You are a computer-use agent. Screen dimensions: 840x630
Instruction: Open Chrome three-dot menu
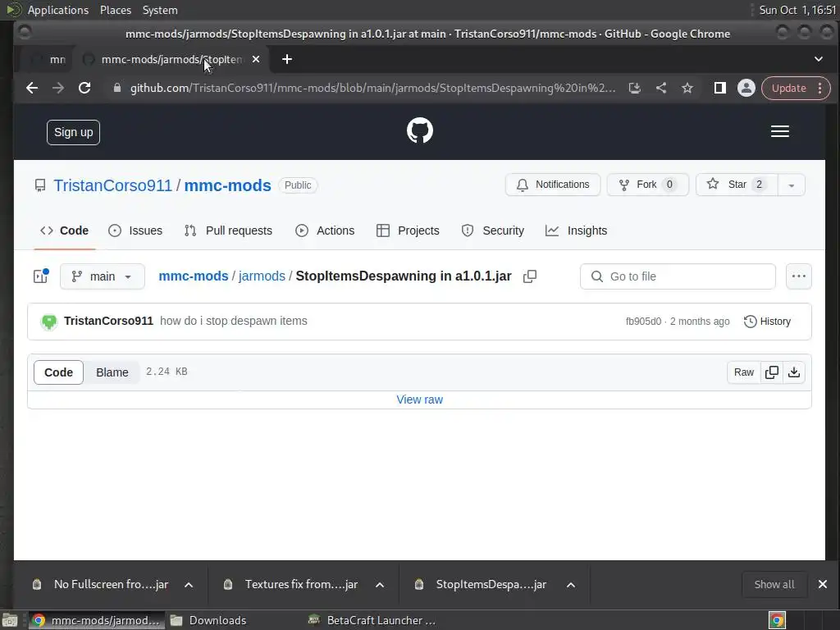pyautogui.click(x=820, y=88)
